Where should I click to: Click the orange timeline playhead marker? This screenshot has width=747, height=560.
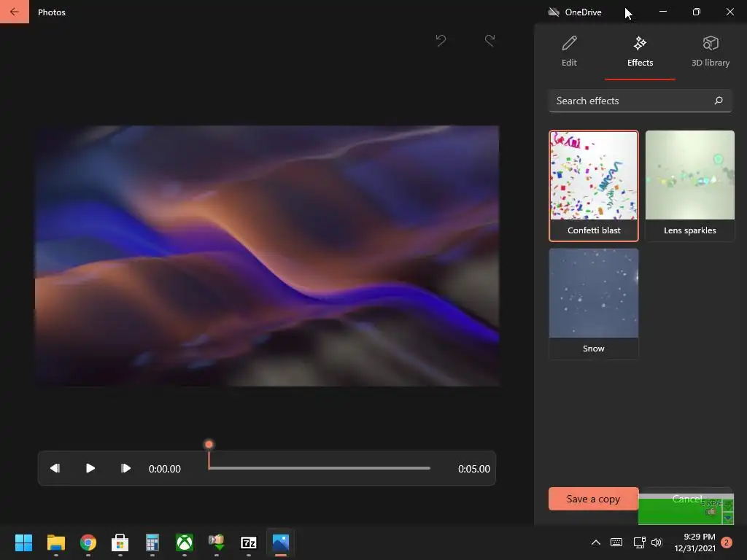coord(209,445)
